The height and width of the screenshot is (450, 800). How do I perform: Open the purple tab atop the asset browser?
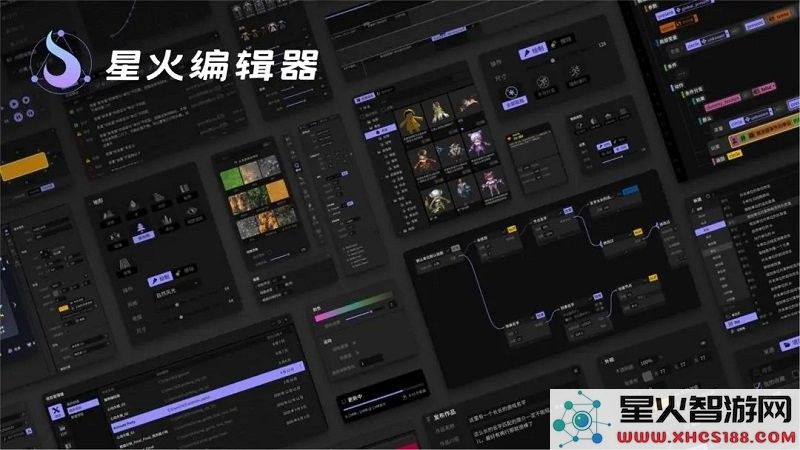tap(364, 97)
